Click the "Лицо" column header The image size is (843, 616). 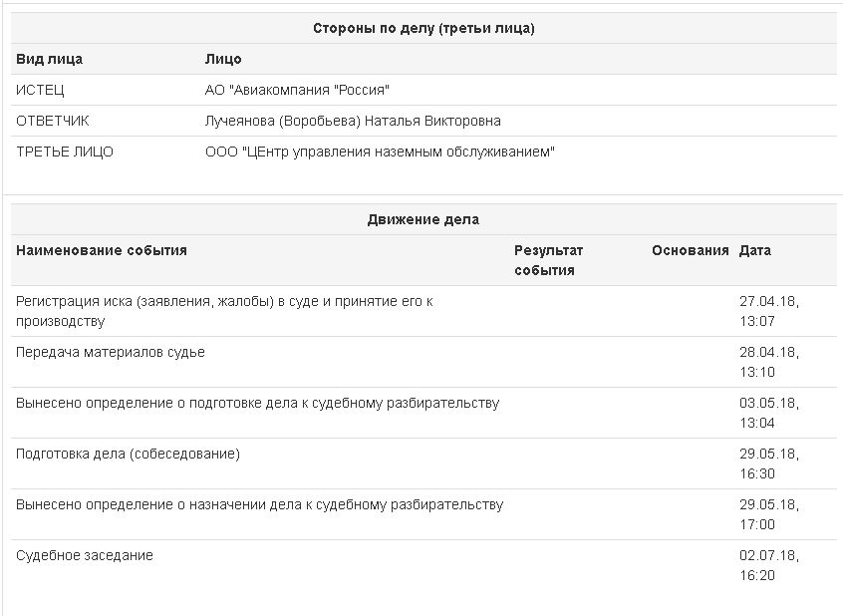[223, 59]
